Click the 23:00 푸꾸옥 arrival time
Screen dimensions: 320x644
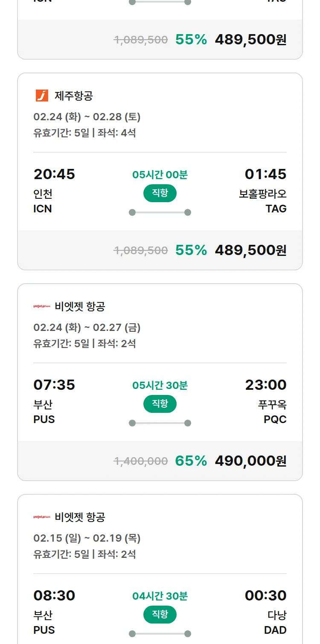click(x=265, y=385)
